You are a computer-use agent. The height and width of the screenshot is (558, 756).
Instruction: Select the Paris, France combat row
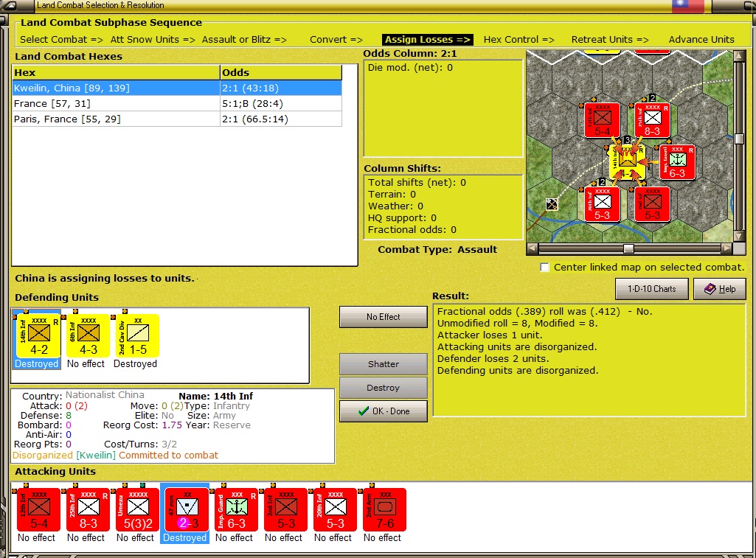[x=177, y=119]
